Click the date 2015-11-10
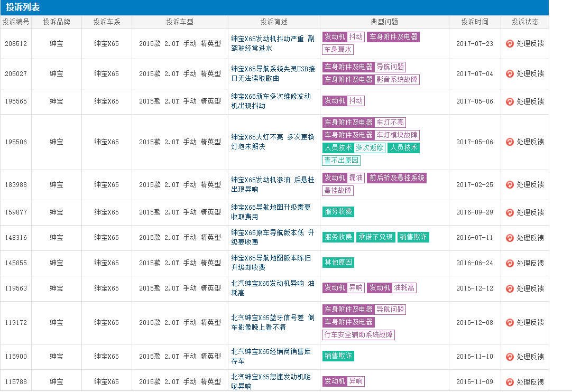 click(475, 357)
